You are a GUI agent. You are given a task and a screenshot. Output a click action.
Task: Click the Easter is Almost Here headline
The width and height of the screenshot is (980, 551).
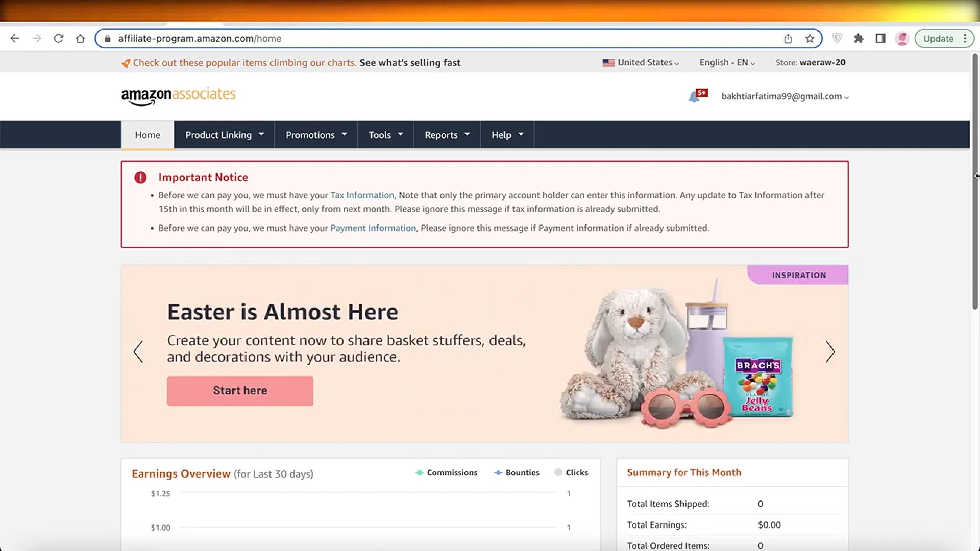(282, 312)
